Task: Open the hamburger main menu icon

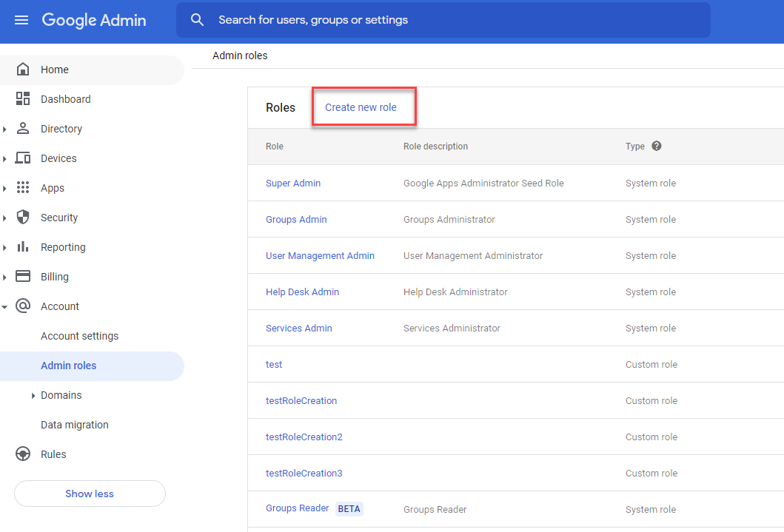Action: click(21, 20)
